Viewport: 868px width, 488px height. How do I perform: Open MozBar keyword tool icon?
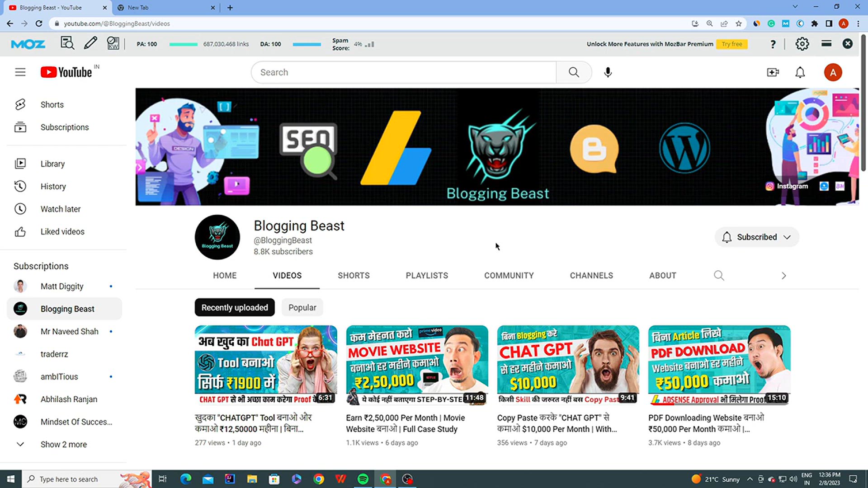[113, 43]
